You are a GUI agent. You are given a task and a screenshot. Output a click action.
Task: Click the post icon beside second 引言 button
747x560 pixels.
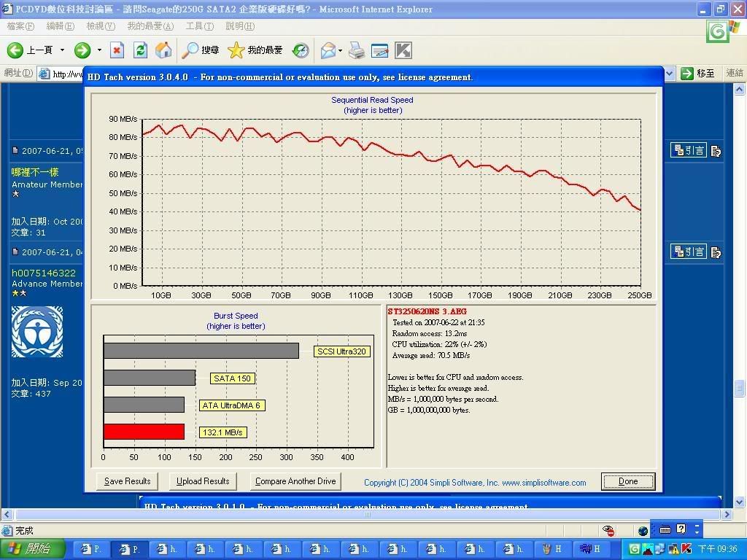coord(716,252)
